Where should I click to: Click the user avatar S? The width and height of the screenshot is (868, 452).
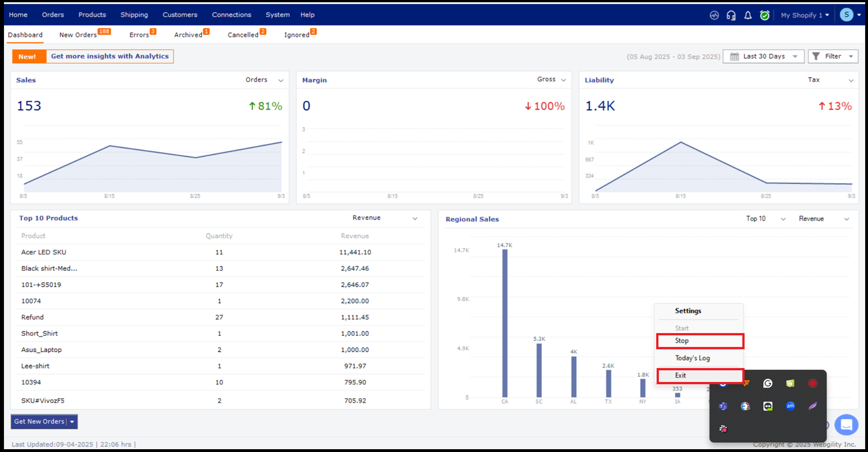click(846, 15)
